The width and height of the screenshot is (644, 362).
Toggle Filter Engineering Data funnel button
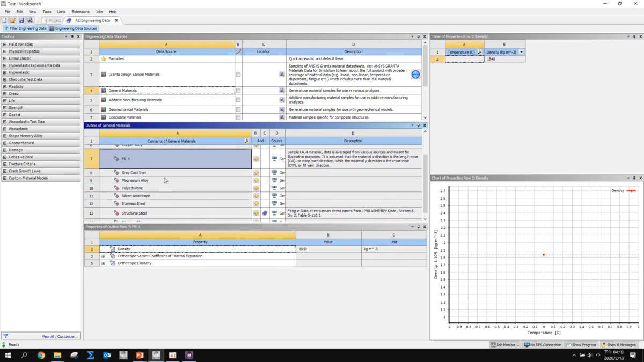[25, 28]
